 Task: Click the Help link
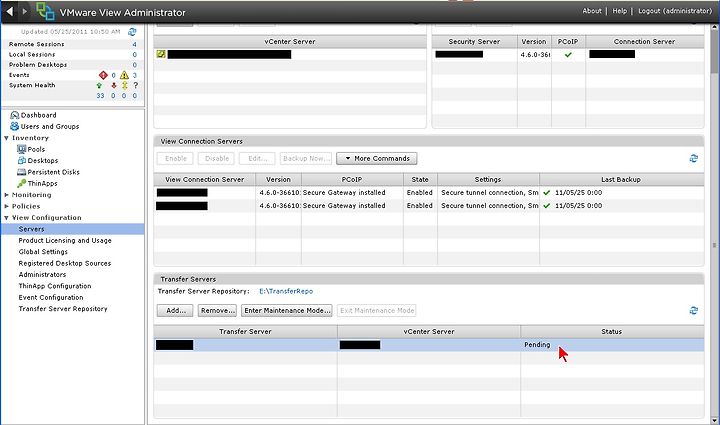619,11
